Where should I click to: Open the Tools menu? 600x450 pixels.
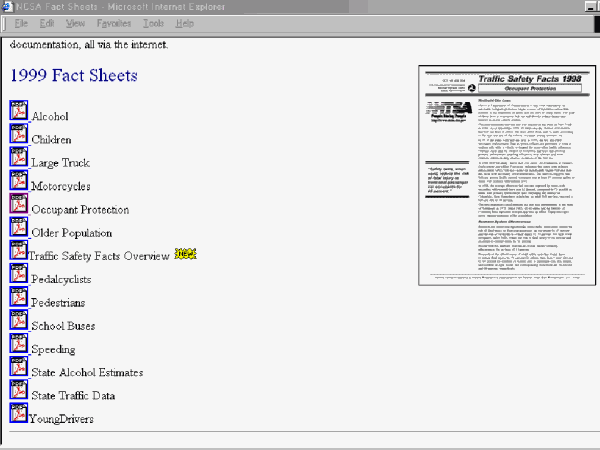coord(153,23)
